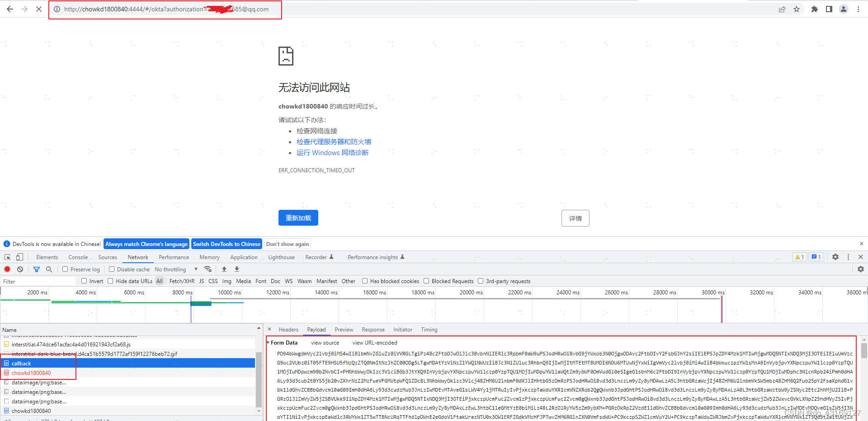Stop recording the network log

click(x=7, y=269)
